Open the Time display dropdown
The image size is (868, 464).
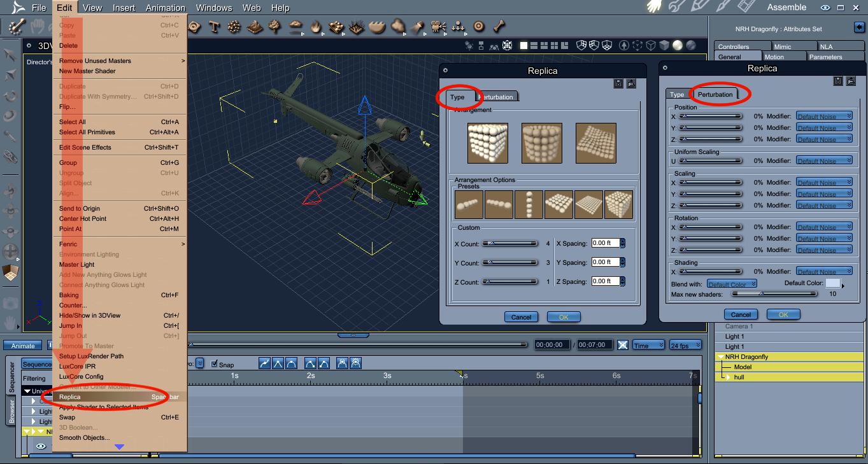648,345
